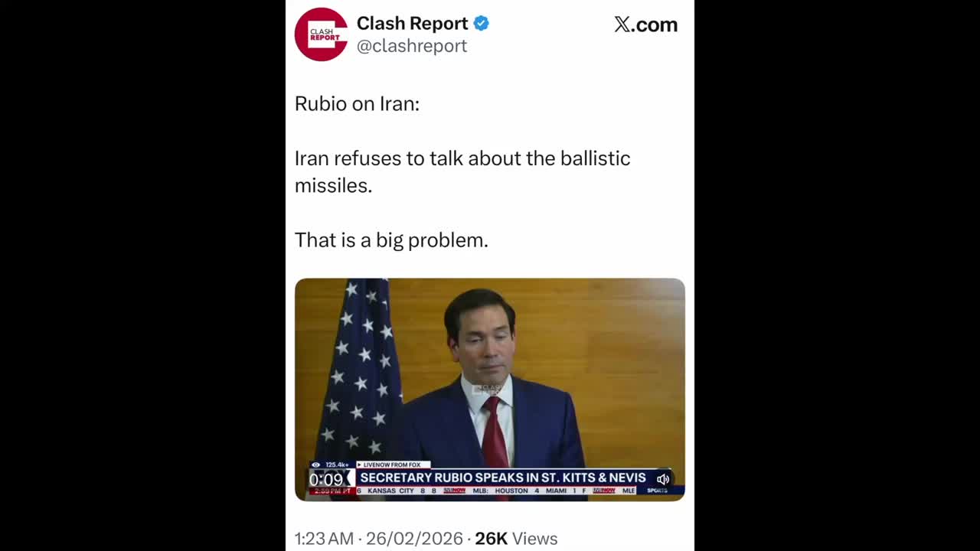This screenshot has height=551, width=980.
Task: Click the eye viewers icon on the video
Action: point(315,465)
